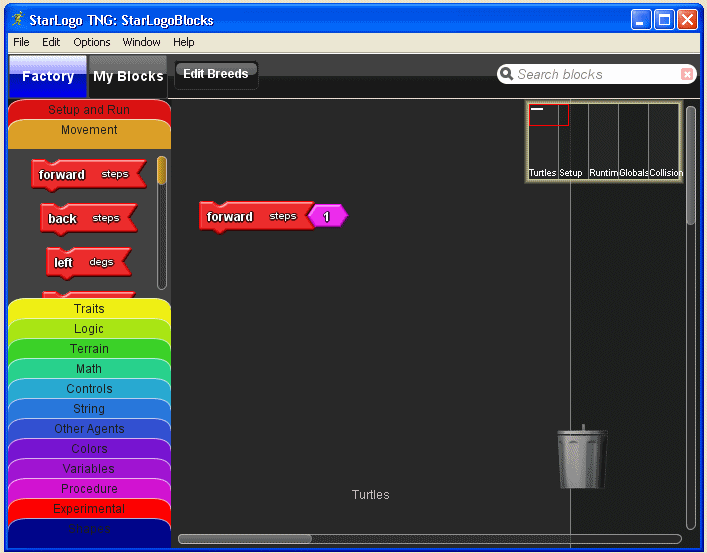This screenshot has height=553, width=707.
Task: Expand the Logic drawer
Action: pos(89,329)
